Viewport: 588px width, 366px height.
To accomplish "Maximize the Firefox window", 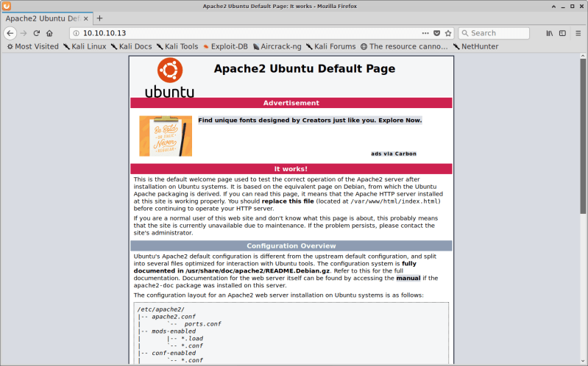I will tap(573, 7).
